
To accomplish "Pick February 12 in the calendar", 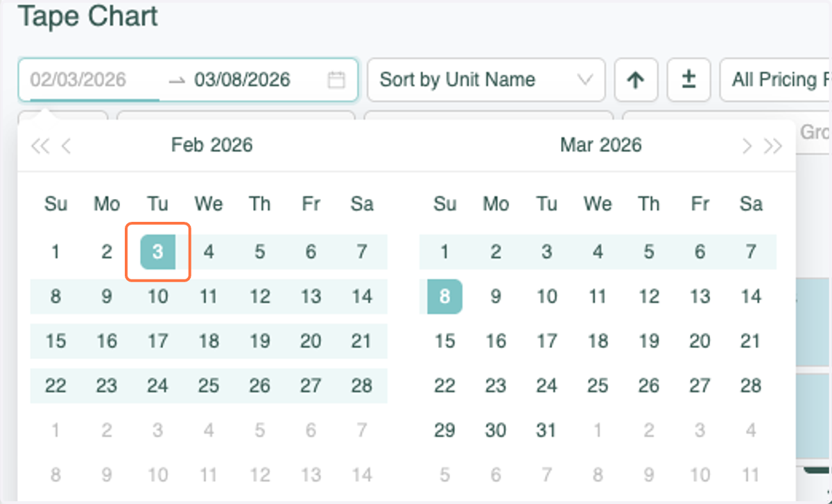I will tap(259, 296).
